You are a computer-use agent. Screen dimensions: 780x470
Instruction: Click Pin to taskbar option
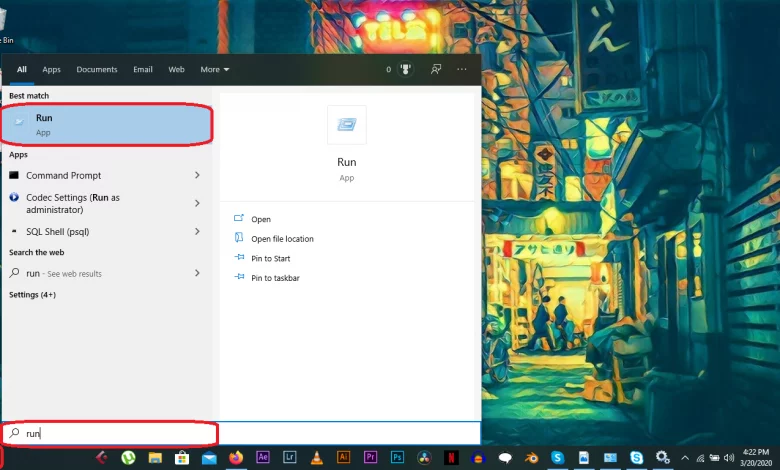pos(275,278)
